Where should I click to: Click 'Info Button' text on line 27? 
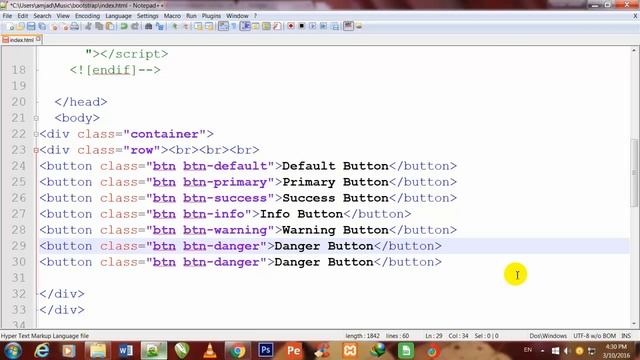(301, 214)
